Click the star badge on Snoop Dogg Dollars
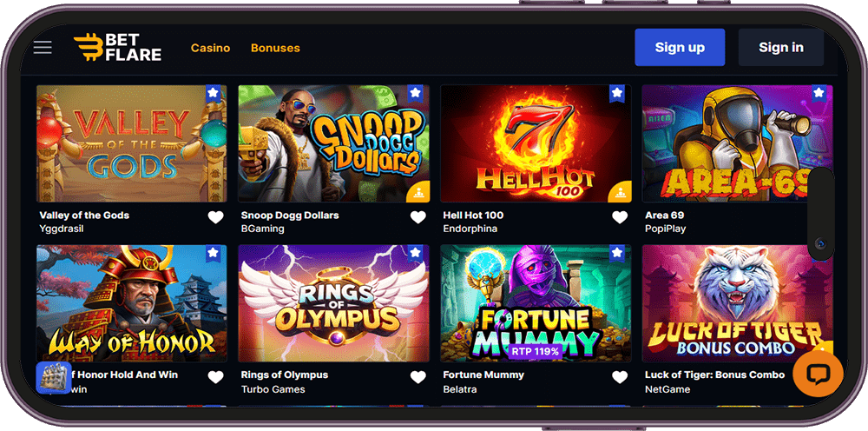 click(415, 93)
